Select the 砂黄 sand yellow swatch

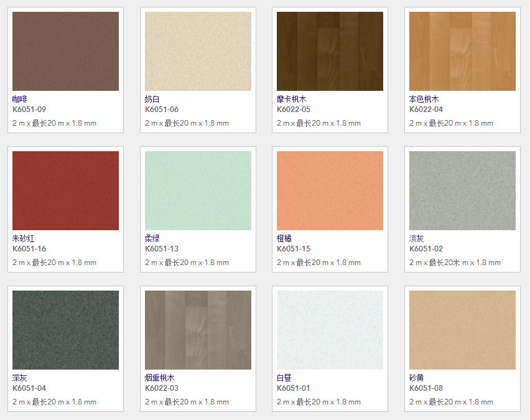click(x=462, y=330)
